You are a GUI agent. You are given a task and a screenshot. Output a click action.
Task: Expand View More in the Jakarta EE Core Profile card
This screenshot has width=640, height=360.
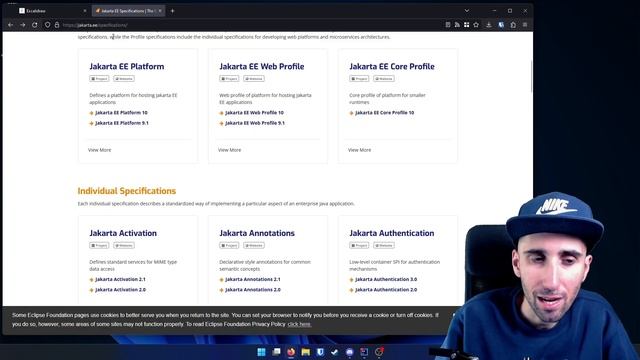coord(360,150)
